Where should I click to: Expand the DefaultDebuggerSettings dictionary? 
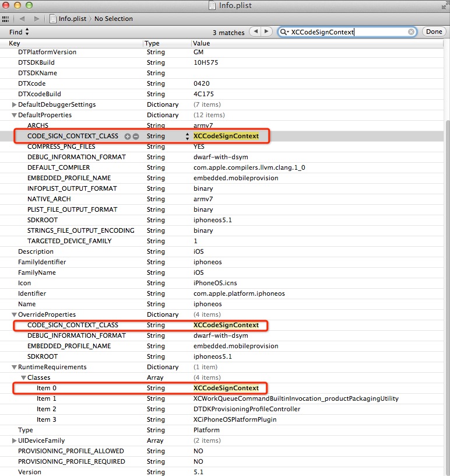click(x=15, y=104)
